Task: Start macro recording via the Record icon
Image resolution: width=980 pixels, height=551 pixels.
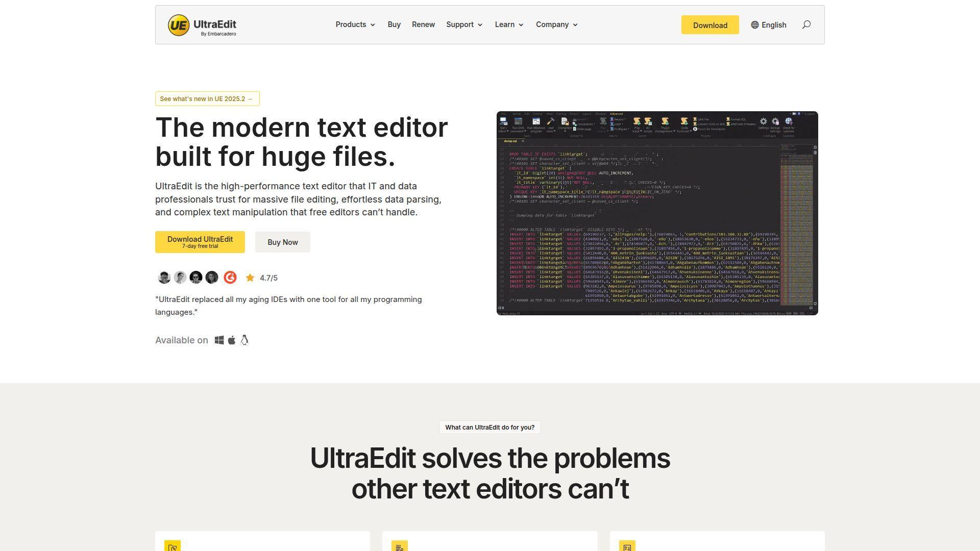Action: click(612, 119)
